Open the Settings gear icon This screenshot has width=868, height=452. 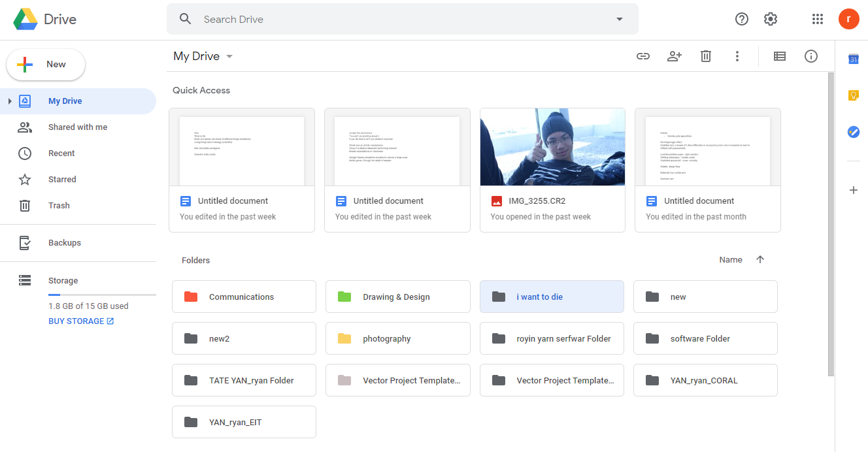771,19
